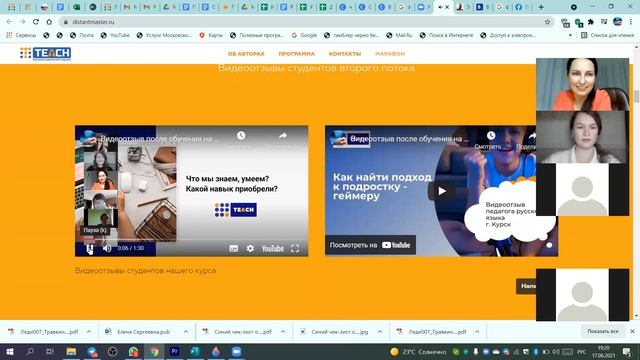Click the browser Home icon
640x360 pixels.
(49, 22)
